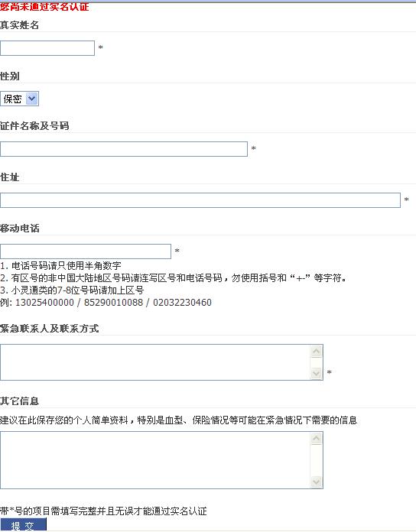Click the up arrow in the 其它信息 text area scrollbar
Screen dimensions: 416x532
(317, 439)
